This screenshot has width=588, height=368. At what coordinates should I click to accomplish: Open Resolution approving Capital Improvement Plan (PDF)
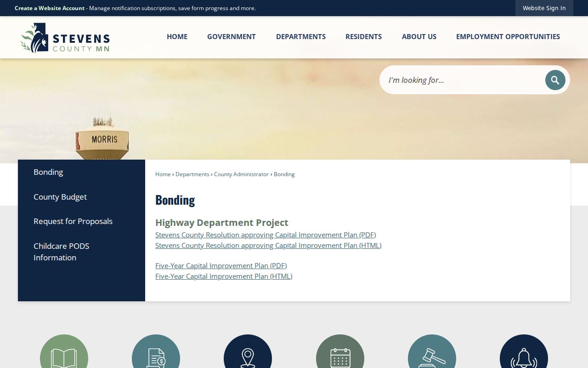[x=266, y=235]
